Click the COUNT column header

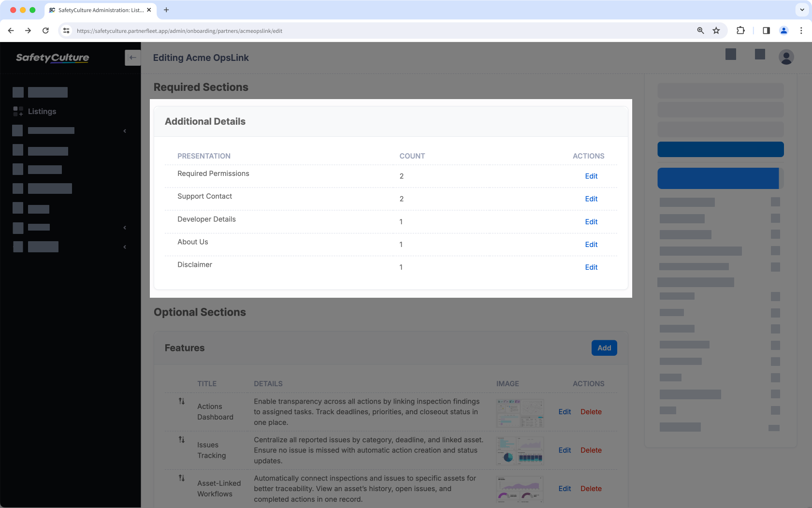pyautogui.click(x=412, y=156)
